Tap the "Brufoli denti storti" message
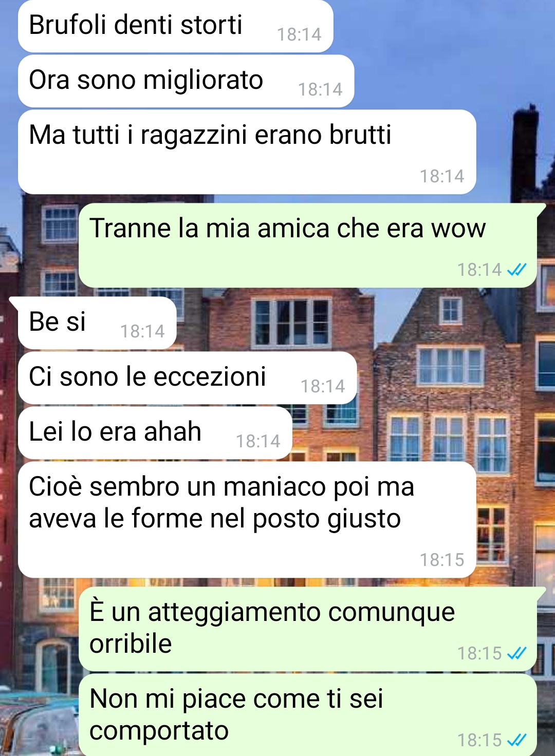Viewport: 555px width, 756px height. point(176,26)
